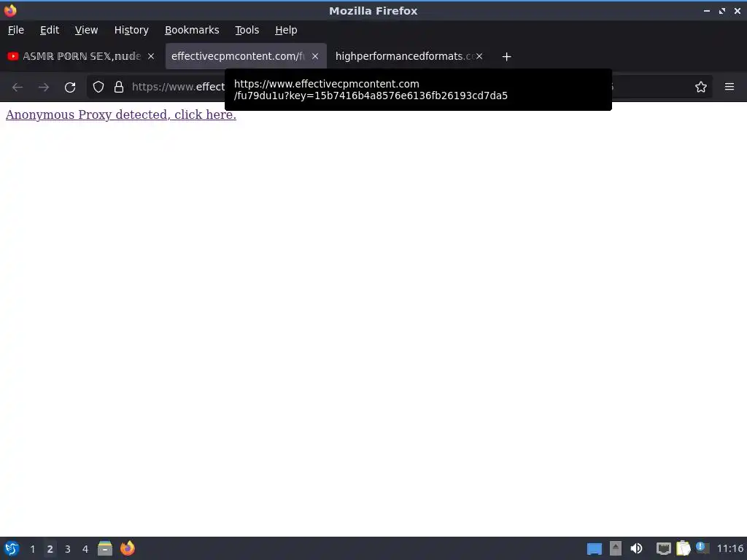Switch to workspace 4 in taskbar
This screenshot has height=560, width=747.
click(x=85, y=549)
